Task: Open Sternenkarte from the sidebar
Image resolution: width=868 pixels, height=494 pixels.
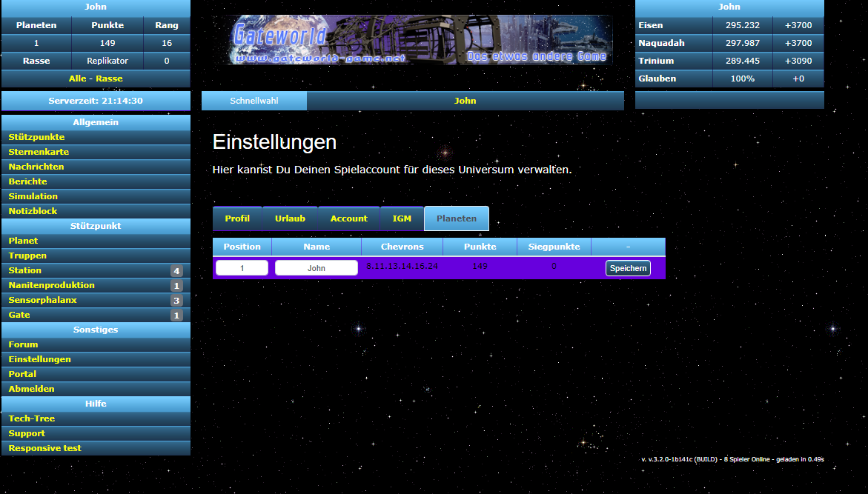Action: (39, 152)
